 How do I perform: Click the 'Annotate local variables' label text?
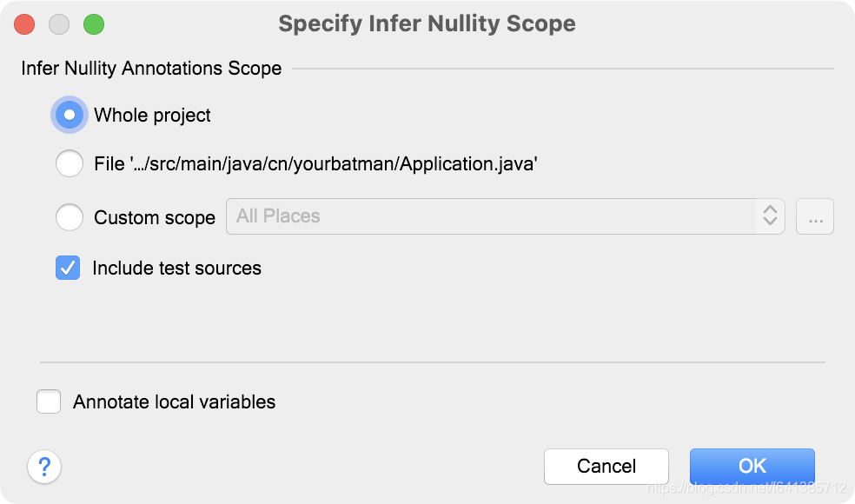point(174,402)
